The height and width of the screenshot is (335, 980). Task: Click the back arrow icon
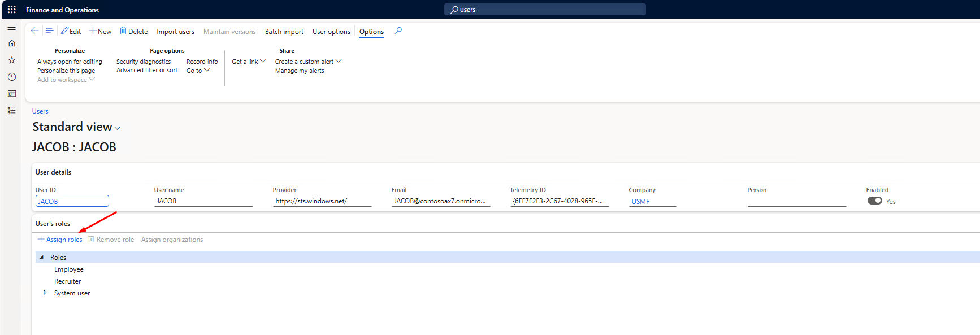pos(34,31)
